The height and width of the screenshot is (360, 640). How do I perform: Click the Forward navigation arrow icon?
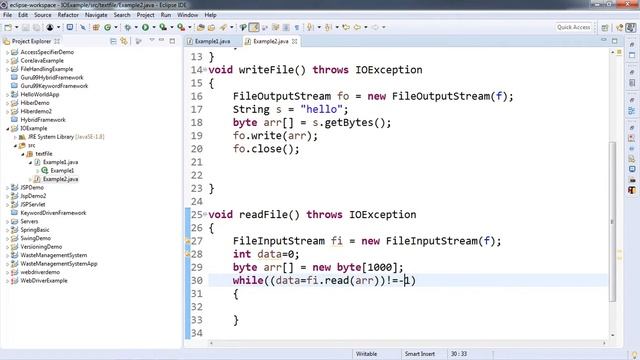click(375, 27)
